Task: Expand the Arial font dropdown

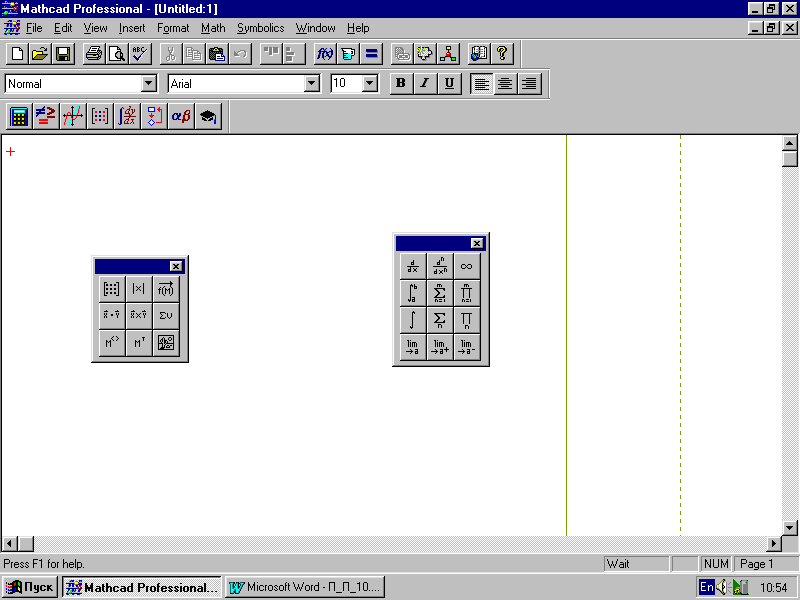Action: [311, 83]
